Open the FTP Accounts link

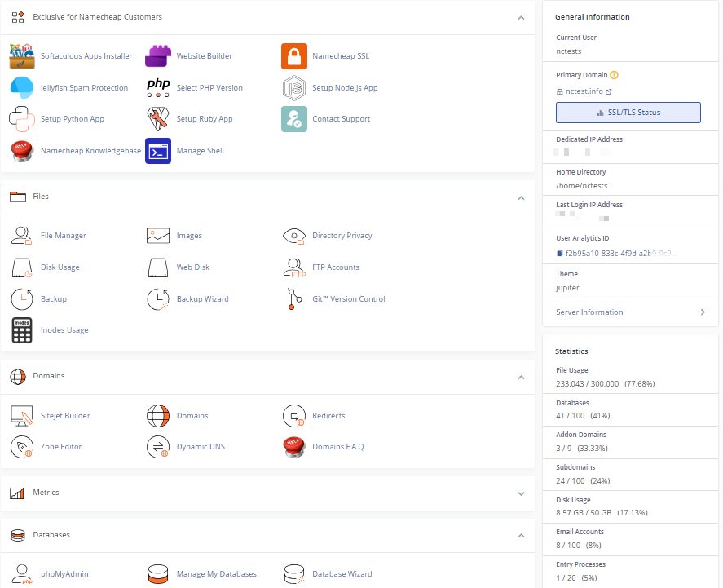click(x=335, y=267)
